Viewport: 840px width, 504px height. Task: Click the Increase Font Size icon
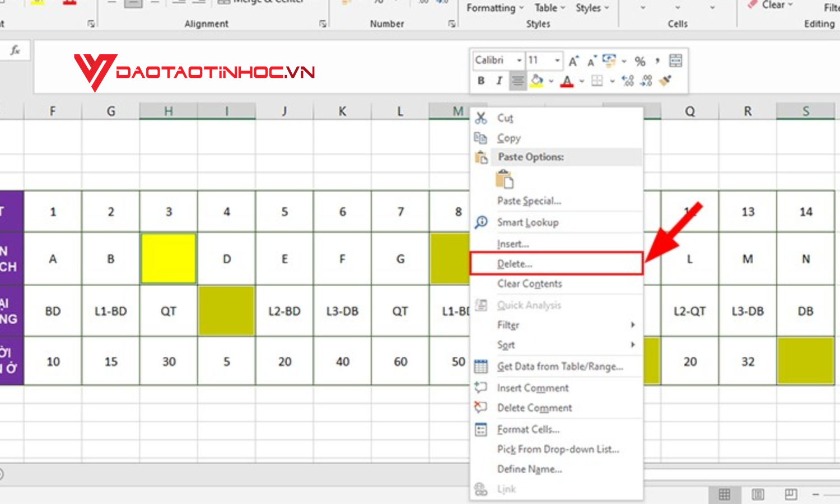pyautogui.click(x=572, y=60)
